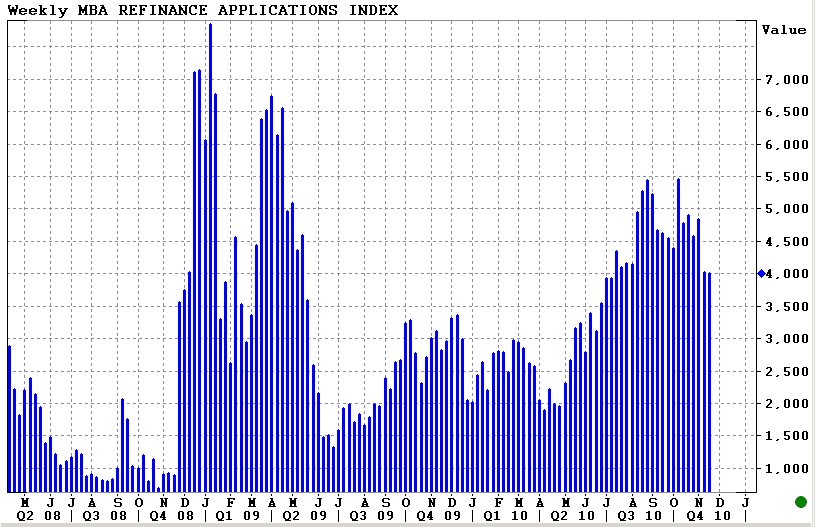Click the 4,000 y-axis label
Image resolution: width=815 pixels, height=527 pixels.
tap(787, 273)
